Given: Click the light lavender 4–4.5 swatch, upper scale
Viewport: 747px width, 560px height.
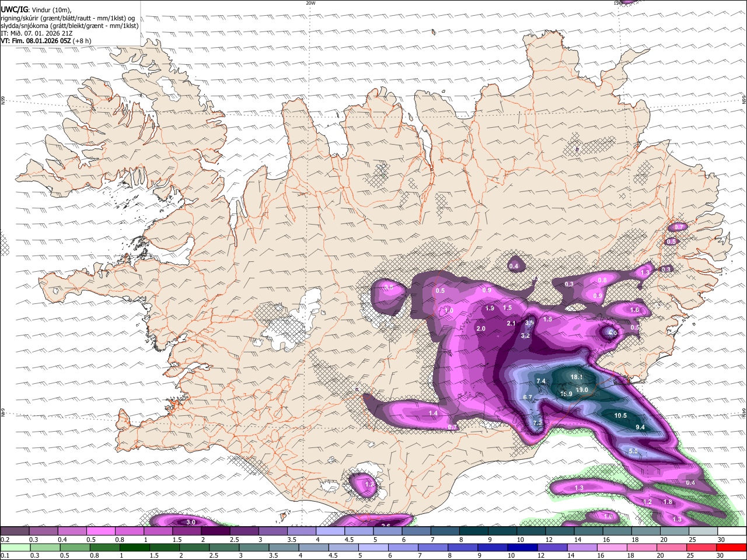Looking at the screenshot, I should [x=330, y=531].
